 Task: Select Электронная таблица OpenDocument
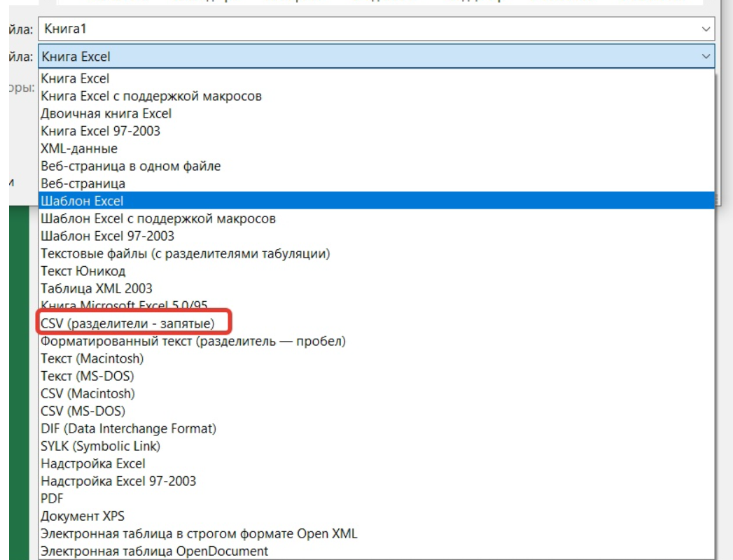377,551
